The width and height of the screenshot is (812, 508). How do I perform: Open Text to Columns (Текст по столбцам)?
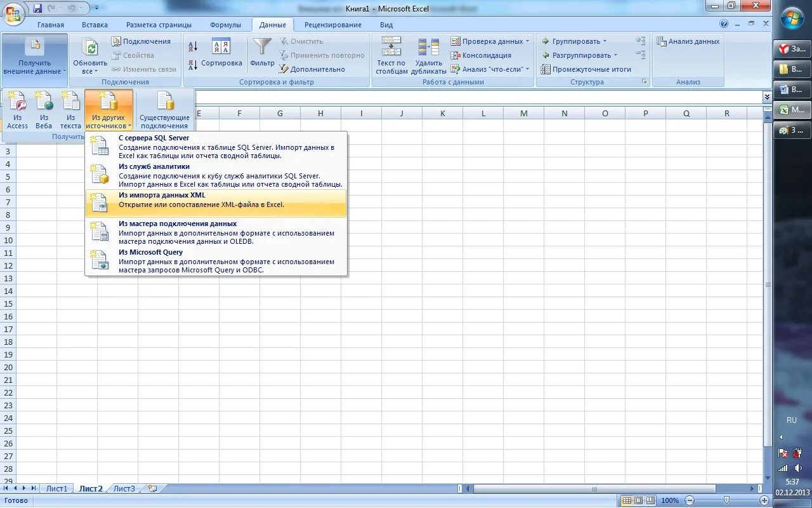391,56
